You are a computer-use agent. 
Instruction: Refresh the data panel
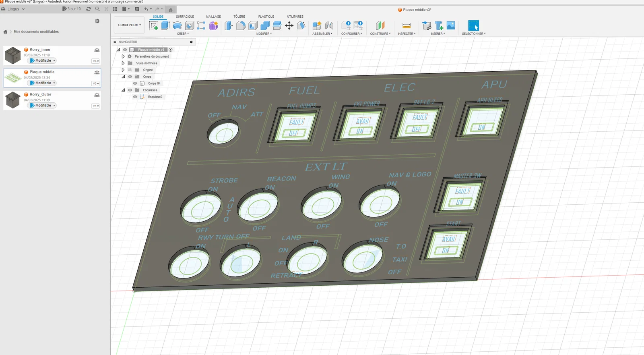click(89, 9)
